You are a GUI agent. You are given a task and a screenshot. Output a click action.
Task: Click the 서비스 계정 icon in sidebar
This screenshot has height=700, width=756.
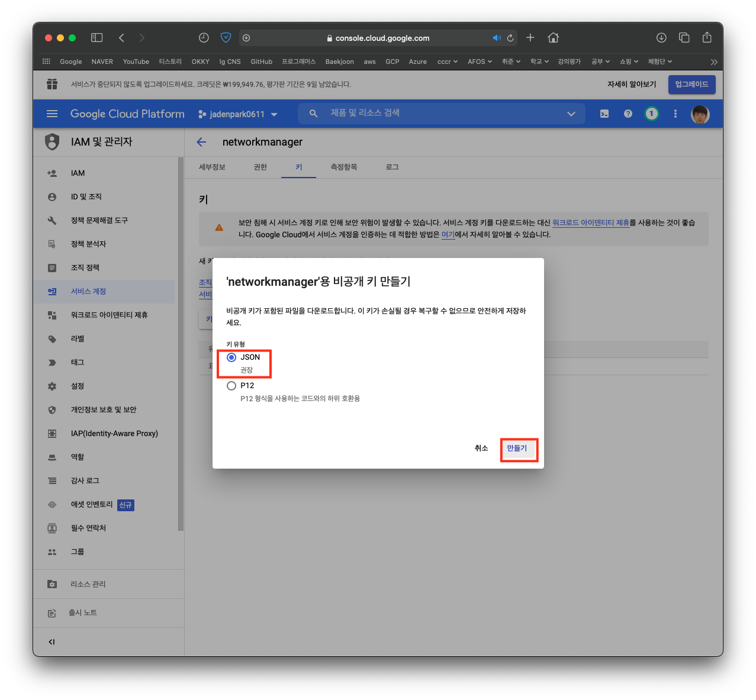52,292
